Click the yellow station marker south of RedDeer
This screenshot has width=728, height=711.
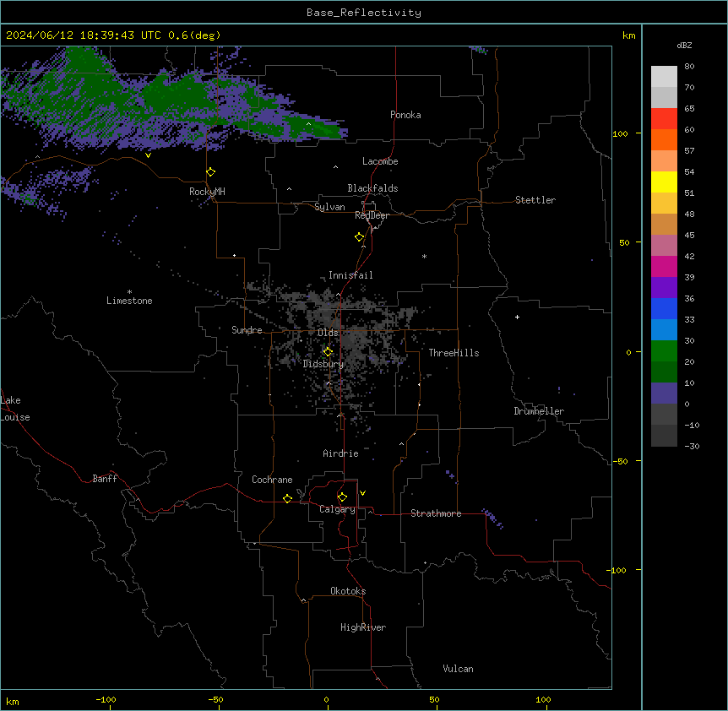360,237
